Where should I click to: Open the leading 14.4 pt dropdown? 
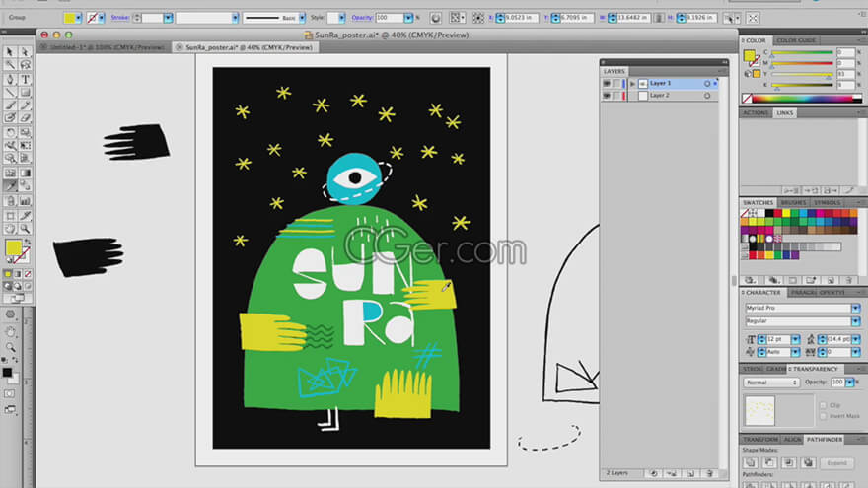coord(855,339)
